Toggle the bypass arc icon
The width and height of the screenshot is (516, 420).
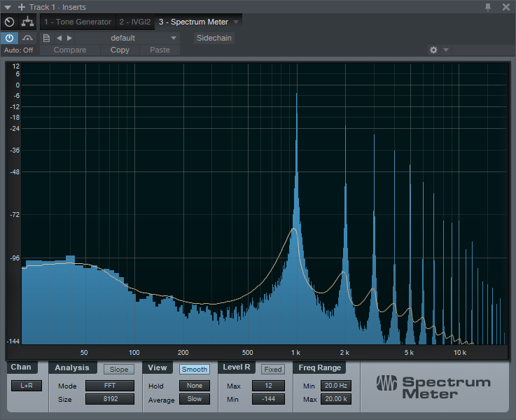[27, 38]
